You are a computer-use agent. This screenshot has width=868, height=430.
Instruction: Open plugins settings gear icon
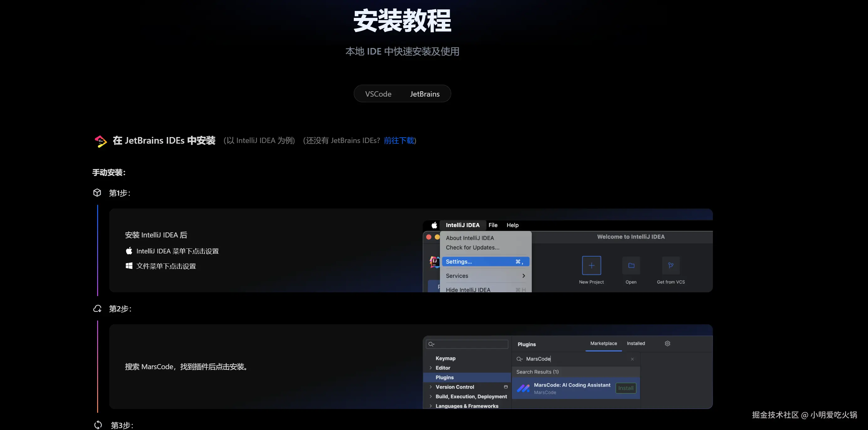(667, 343)
